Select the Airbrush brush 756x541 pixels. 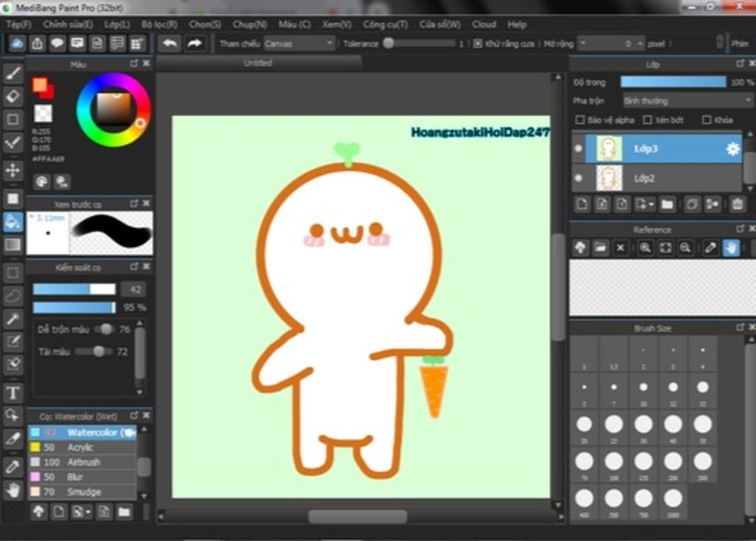[x=82, y=462]
